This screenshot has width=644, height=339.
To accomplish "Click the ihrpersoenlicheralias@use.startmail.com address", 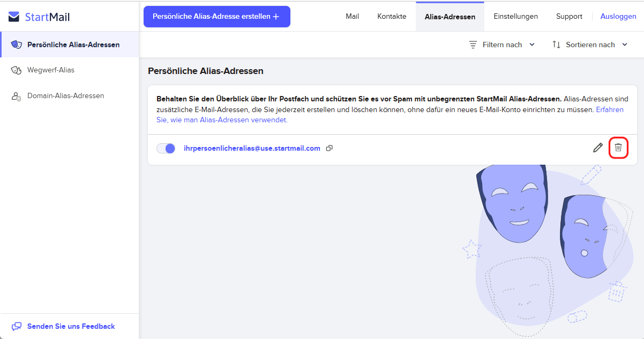I will pyautogui.click(x=252, y=149).
